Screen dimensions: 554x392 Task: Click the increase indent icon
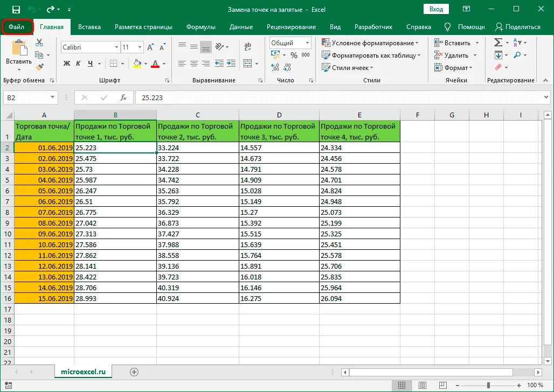point(231,64)
